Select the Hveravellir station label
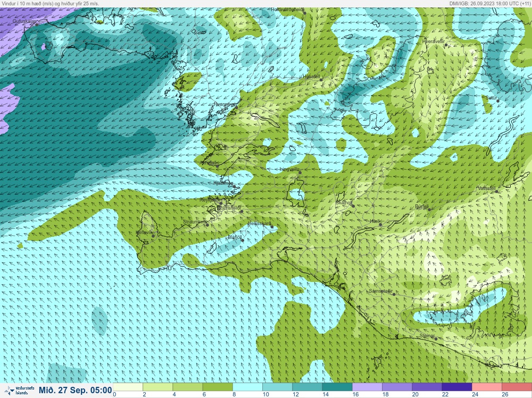 (x=433, y=41)
